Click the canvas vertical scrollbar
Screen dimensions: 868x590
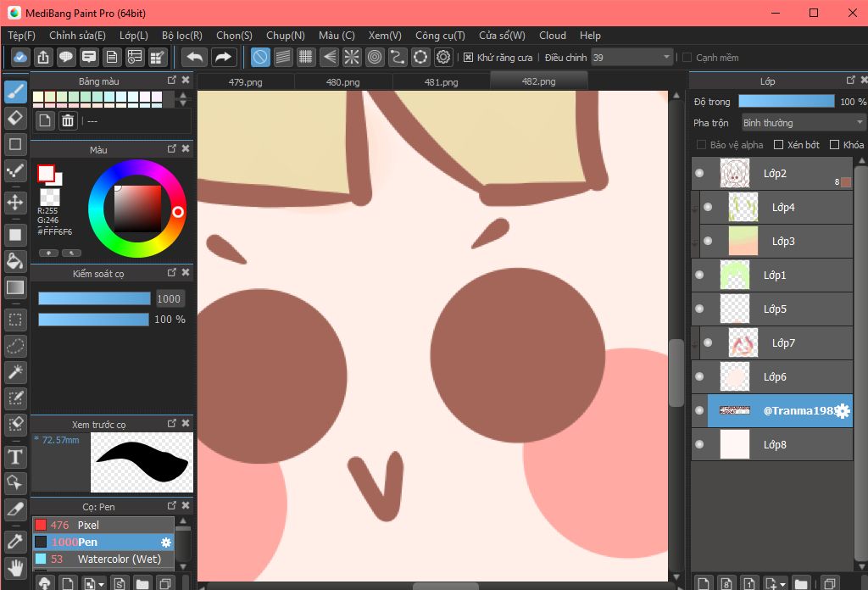pos(676,372)
